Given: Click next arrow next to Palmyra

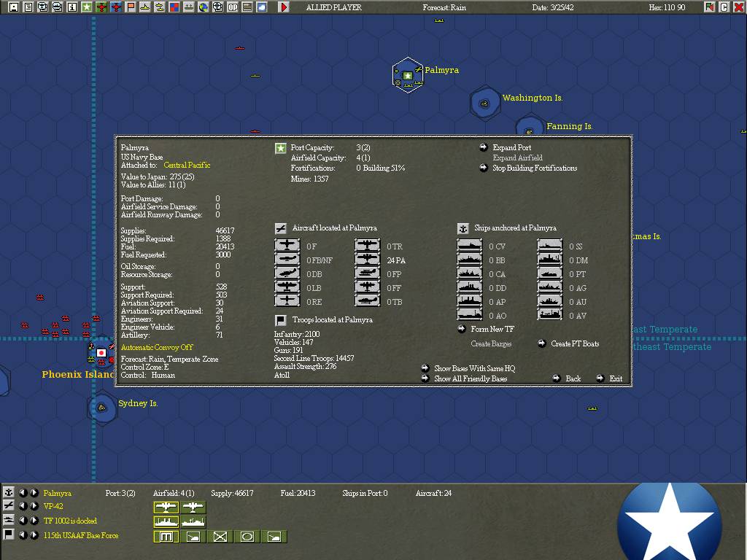Looking at the screenshot, I should click(x=34, y=493).
